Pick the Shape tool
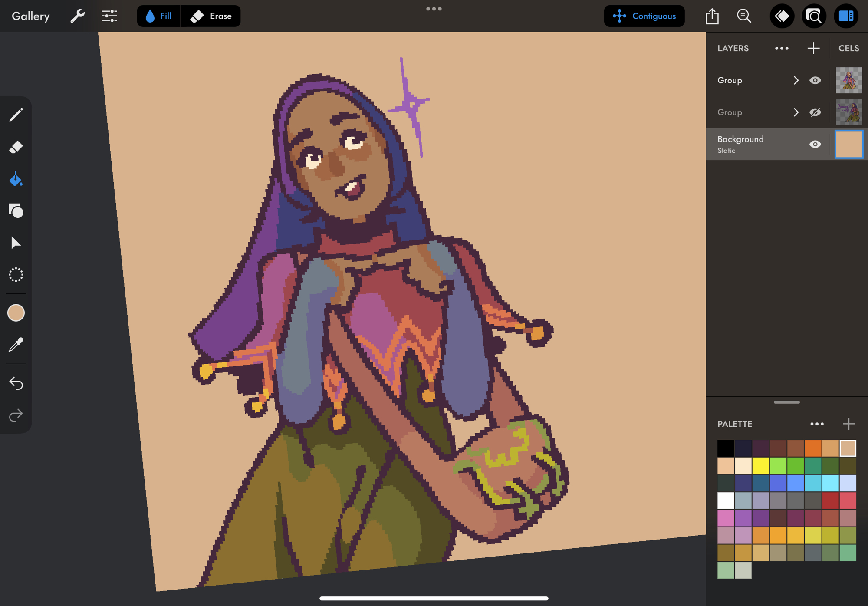 click(16, 211)
